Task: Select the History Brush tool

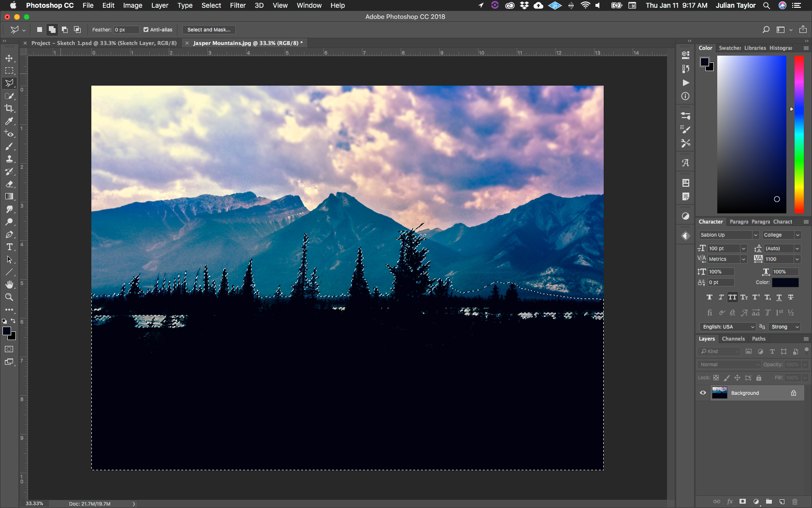Action: pyautogui.click(x=9, y=171)
